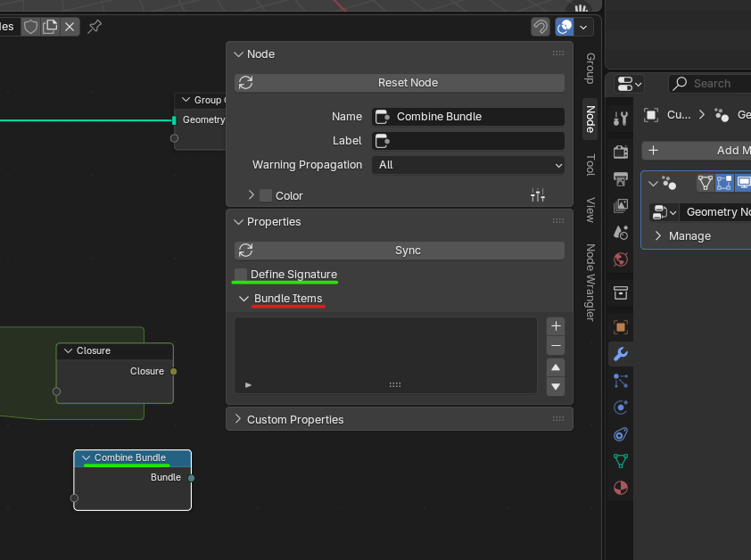
Task: Expand the Color subpanel
Action: (251, 195)
